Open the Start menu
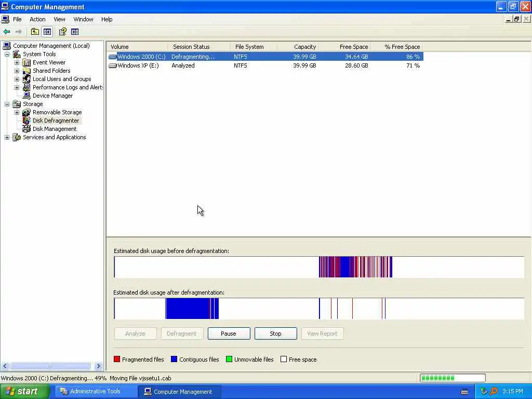Image resolution: width=532 pixels, height=399 pixels. [25, 392]
